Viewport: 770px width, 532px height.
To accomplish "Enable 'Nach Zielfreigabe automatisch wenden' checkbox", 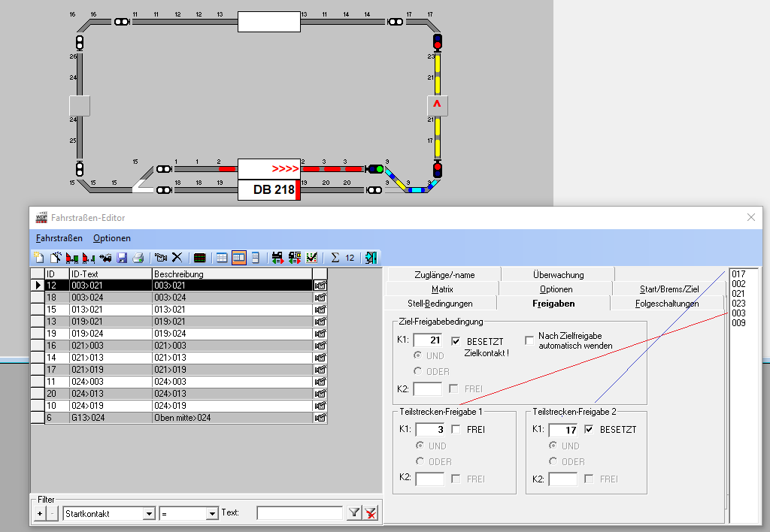I will coord(529,340).
